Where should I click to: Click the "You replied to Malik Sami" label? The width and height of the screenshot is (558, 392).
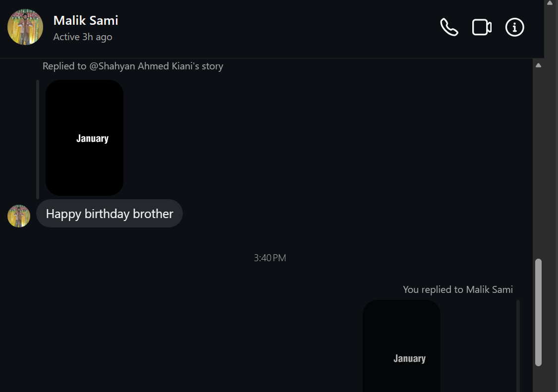point(457,289)
